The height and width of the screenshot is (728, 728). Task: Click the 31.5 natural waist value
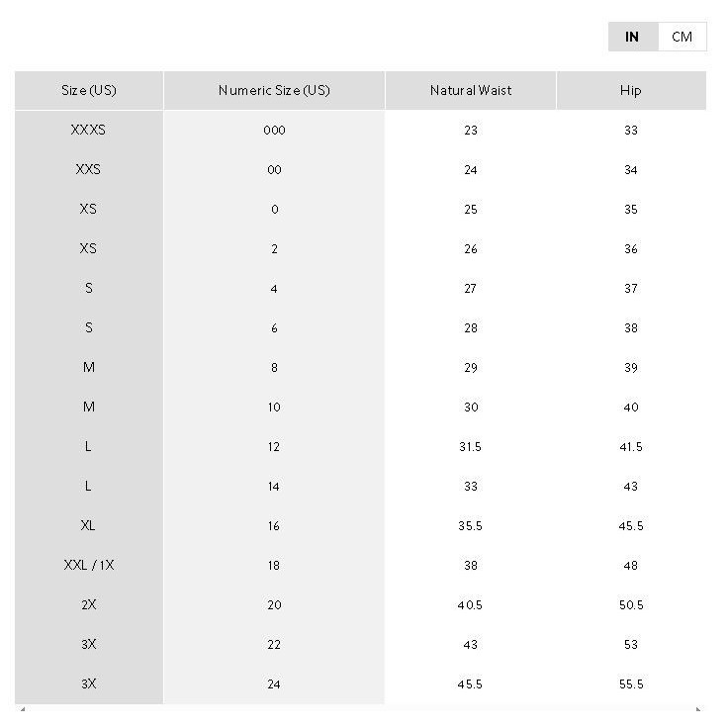pyautogui.click(x=471, y=446)
